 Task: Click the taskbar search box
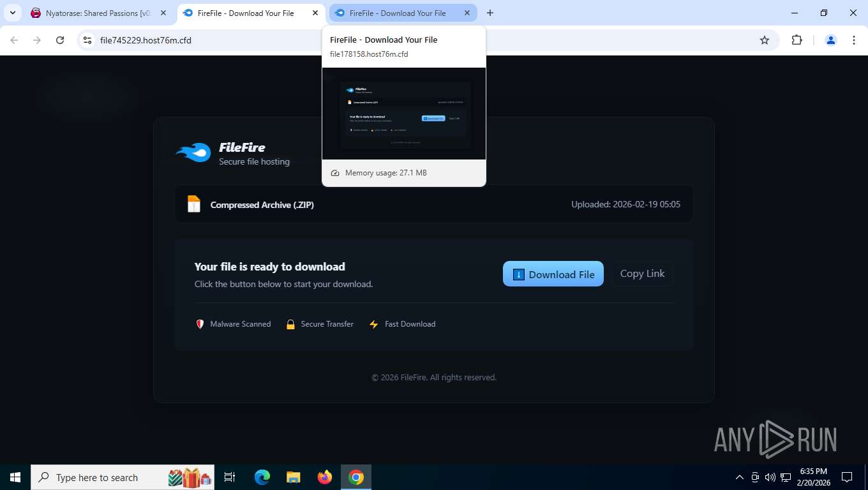tap(123, 477)
